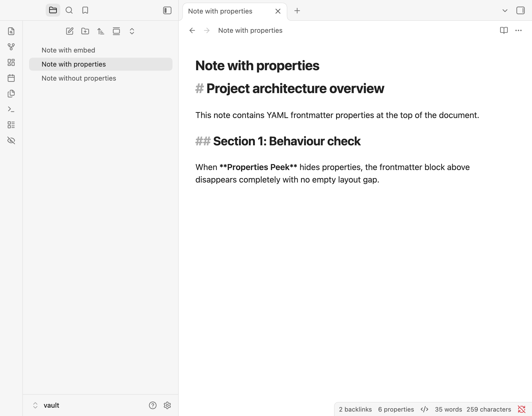This screenshot has width=532, height=416.
Task: Toggle source mode code icon
Action: coord(424,409)
